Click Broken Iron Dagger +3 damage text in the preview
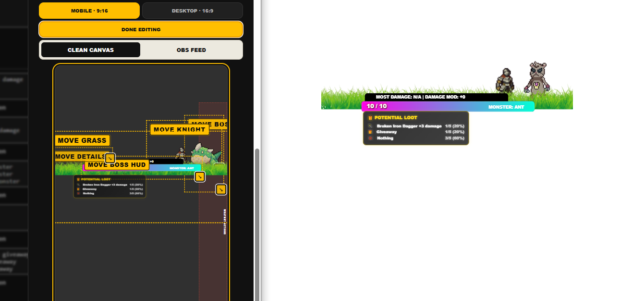The image size is (644, 301). click(x=409, y=126)
